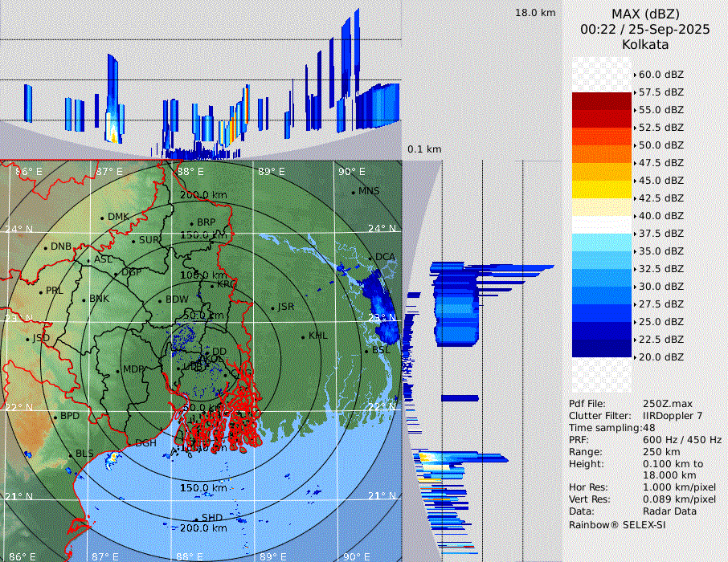Screen dimensions: 728x562
Task: Select the MDP station marker
Action: (x=117, y=370)
